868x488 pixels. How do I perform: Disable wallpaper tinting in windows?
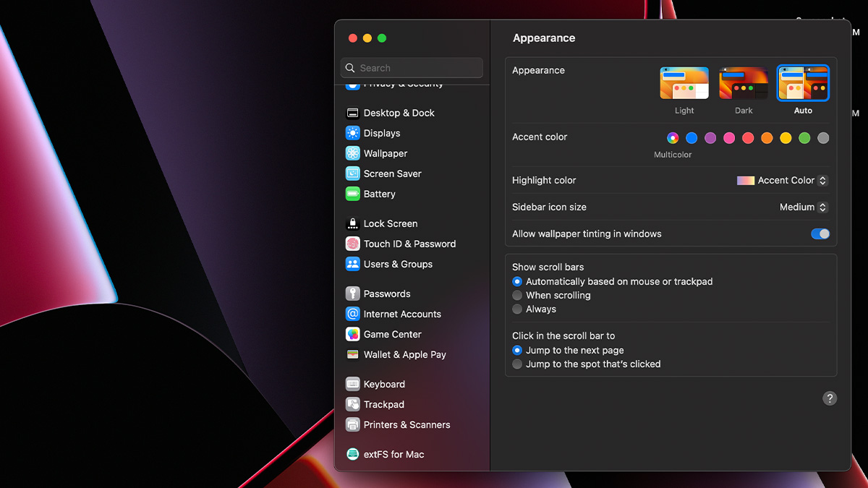point(820,234)
